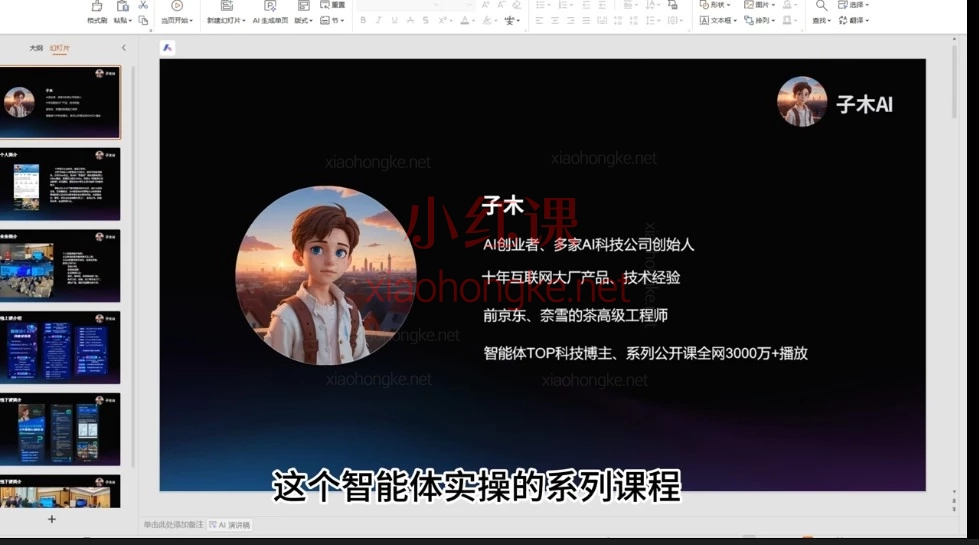Click the Find magnifier icon
This screenshot has height=545, width=979.
click(821, 6)
